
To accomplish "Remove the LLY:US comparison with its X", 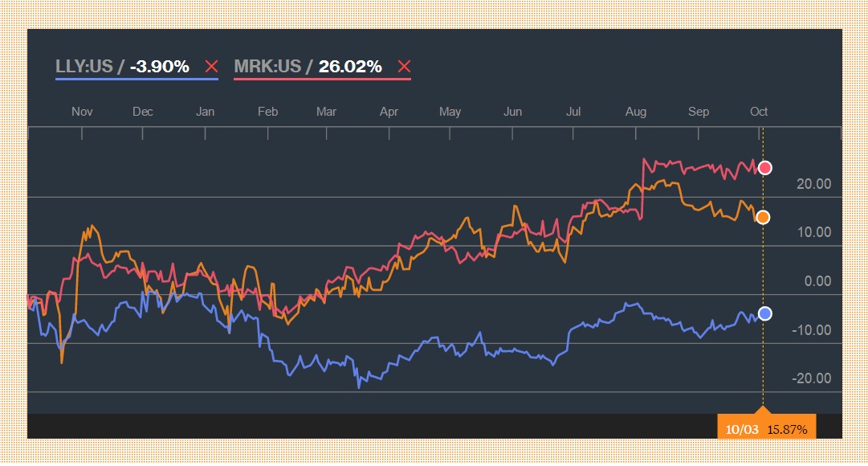I will [x=211, y=67].
